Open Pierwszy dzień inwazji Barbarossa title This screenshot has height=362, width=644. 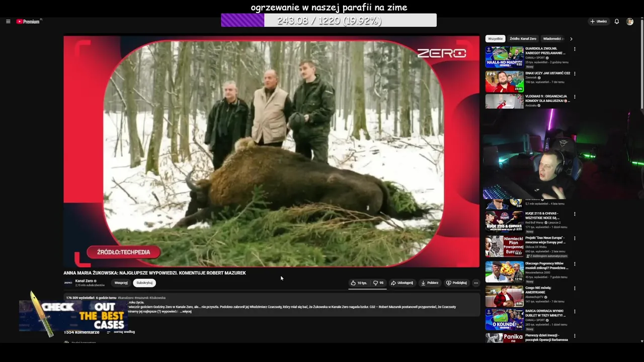[546, 337]
